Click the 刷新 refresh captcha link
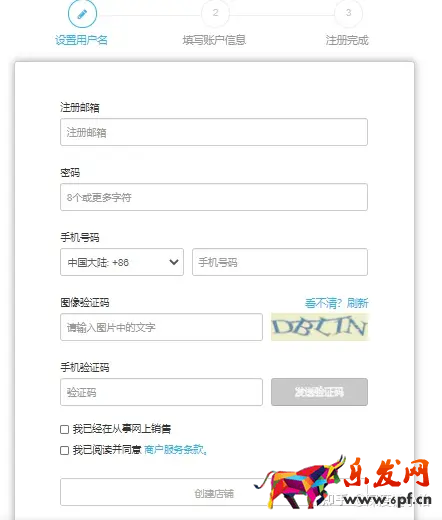Viewport: 442px width, 520px height. (x=357, y=303)
